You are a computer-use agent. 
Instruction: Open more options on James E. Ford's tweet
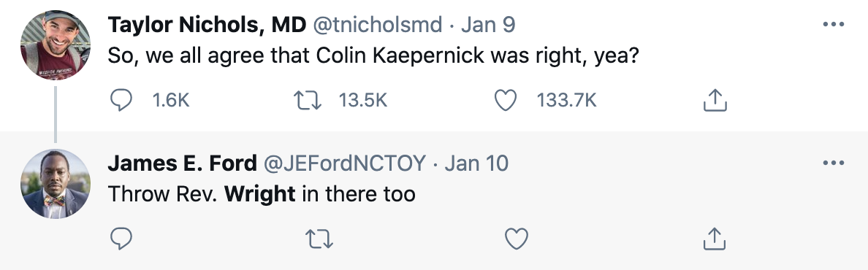click(x=833, y=163)
